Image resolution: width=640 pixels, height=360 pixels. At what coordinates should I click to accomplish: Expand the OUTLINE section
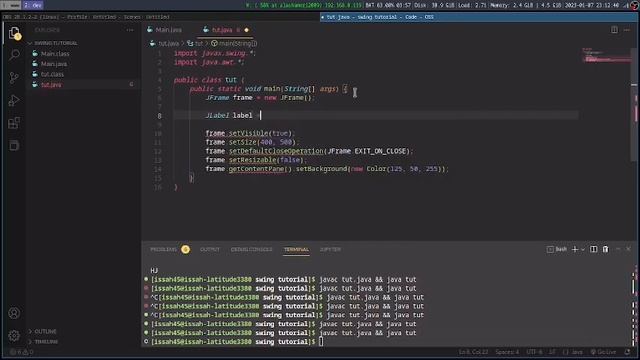coord(45,331)
